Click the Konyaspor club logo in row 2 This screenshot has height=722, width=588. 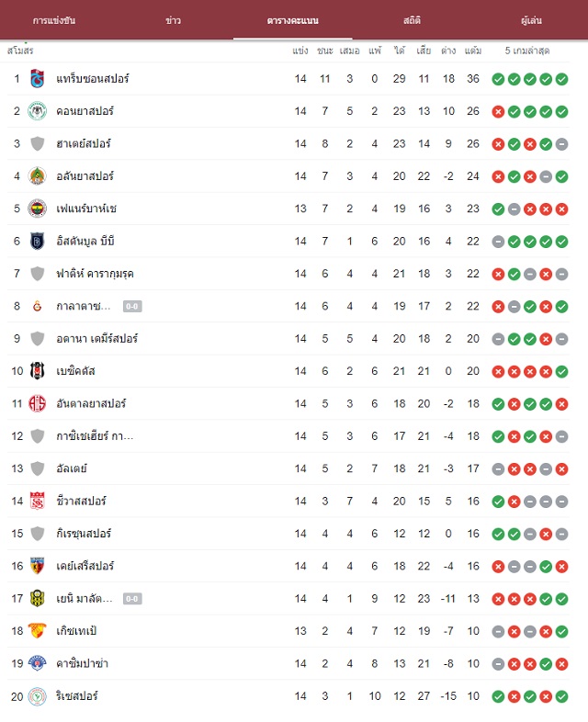tap(38, 111)
